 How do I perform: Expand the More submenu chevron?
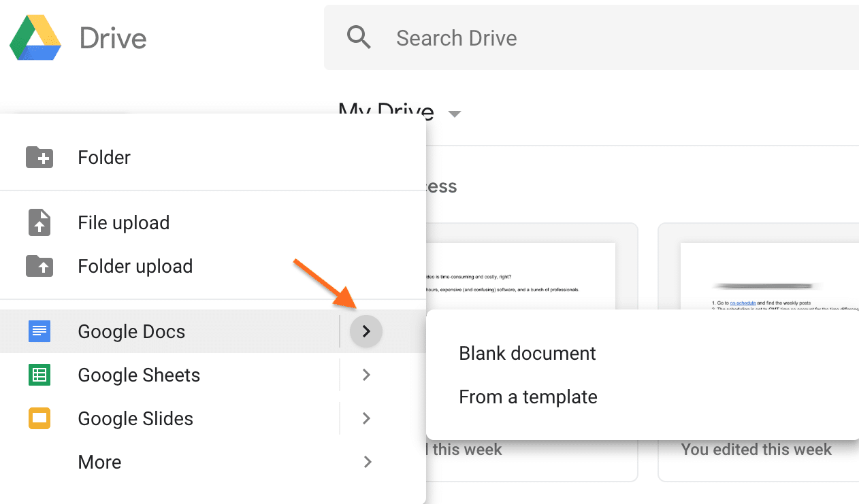(x=367, y=462)
